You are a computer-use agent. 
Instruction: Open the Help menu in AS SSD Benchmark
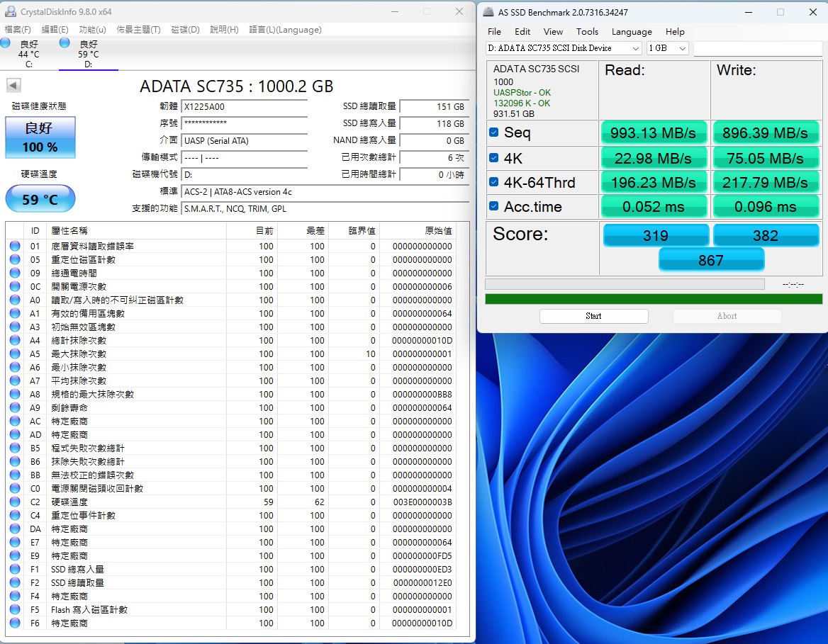tap(675, 32)
